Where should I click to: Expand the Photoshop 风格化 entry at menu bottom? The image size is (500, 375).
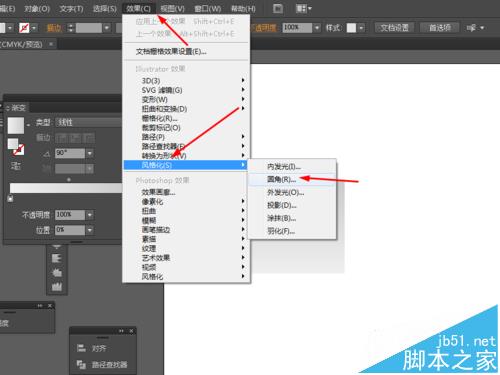pos(186,276)
